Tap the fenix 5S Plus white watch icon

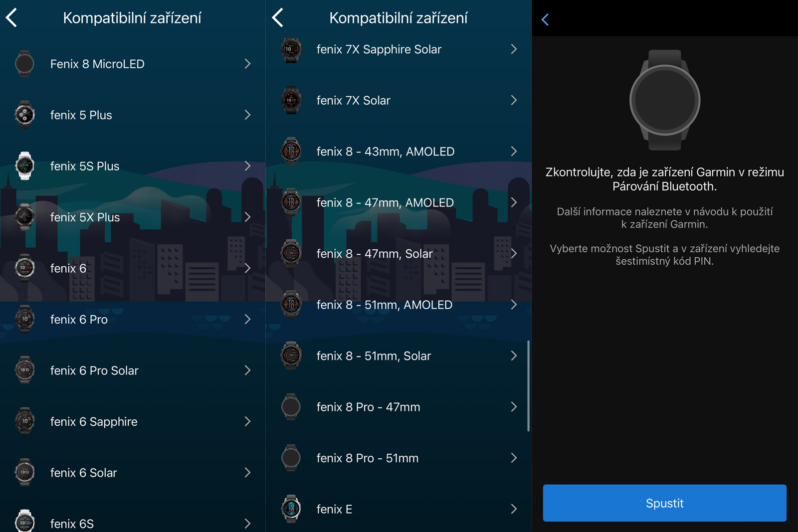(x=24, y=166)
